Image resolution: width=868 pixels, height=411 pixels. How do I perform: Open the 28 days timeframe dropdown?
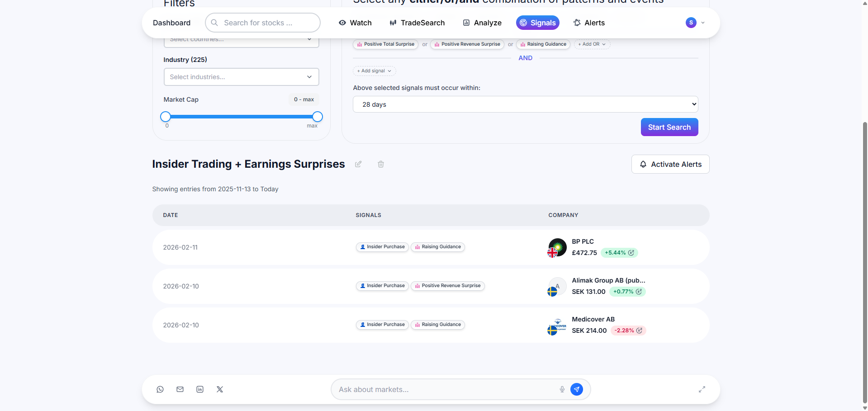525,104
